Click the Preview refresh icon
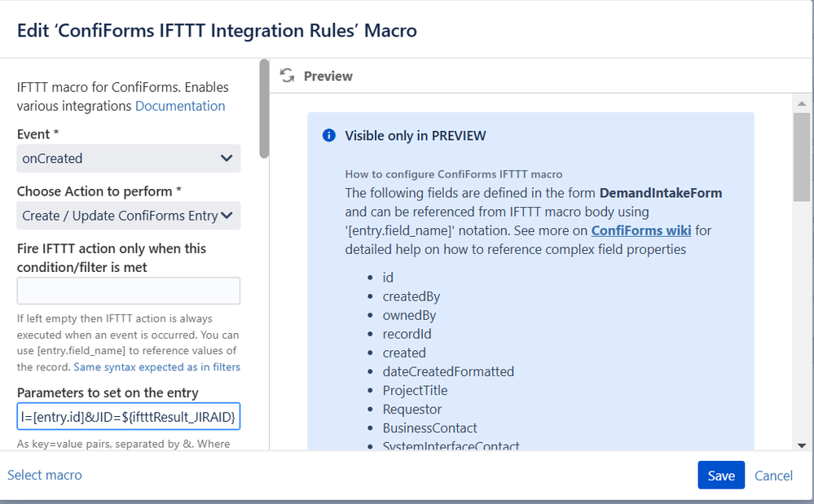The width and height of the screenshot is (814, 504). (287, 76)
